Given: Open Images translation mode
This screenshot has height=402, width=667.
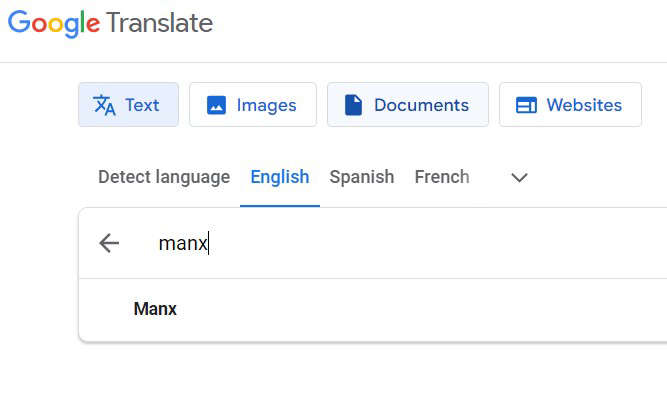Looking at the screenshot, I should (x=253, y=105).
